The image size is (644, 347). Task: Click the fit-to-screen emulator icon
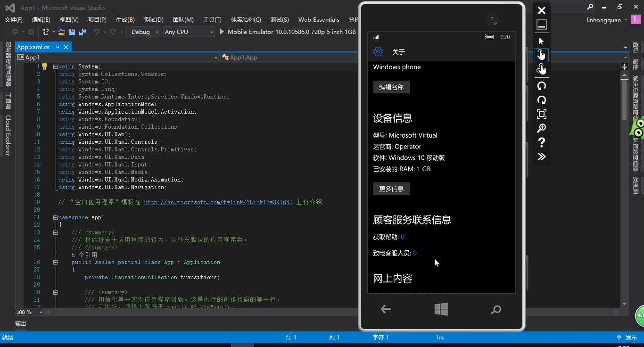coord(541,114)
